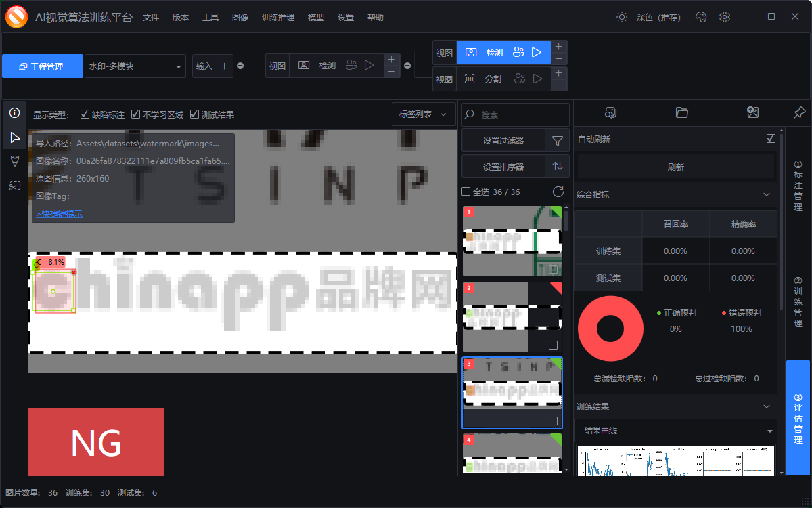The width and height of the screenshot is (812, 508).
Task: Open the 设置 menu
Action: [346, 18]
